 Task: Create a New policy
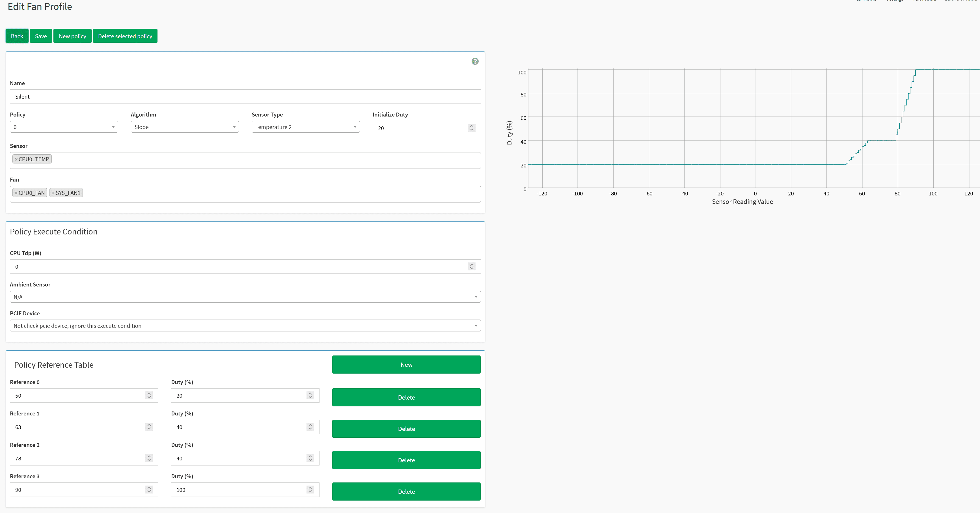pyautogui.click(x=72, y=36)
